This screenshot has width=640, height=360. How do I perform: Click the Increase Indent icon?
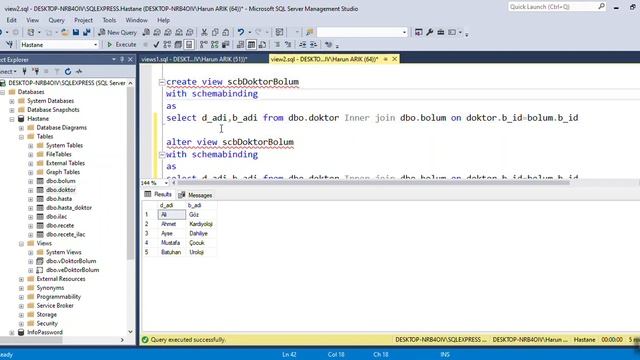point(313,44)
